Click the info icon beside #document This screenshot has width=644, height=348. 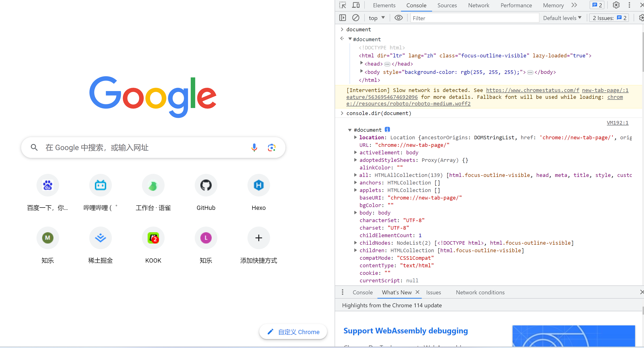[387, 129]
